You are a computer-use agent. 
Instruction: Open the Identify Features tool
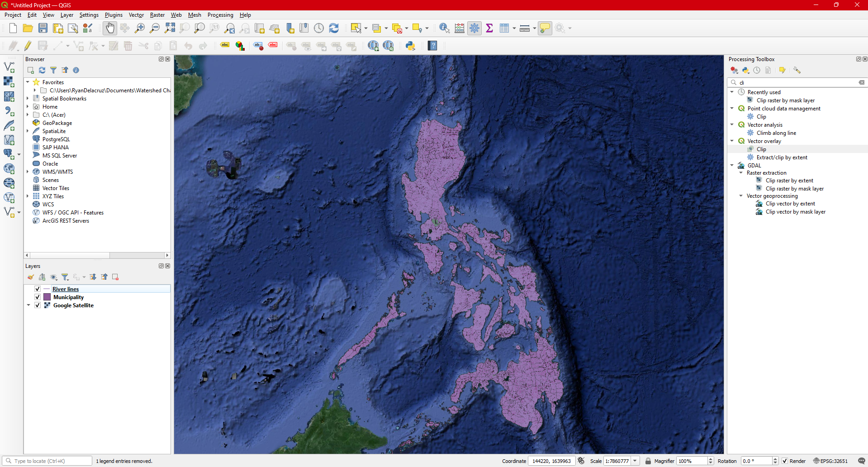tap(444, 28)
